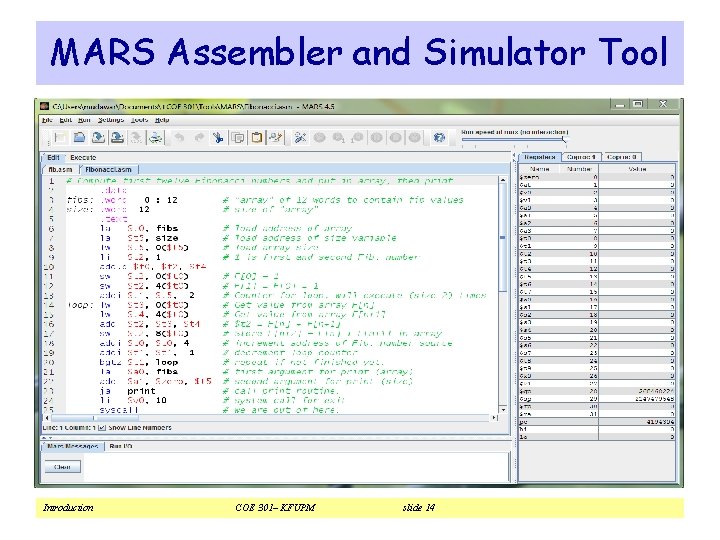This screenshot has width=720, height=540.
Task: Click the Backstep toolbar icon
Action: (358, 137)
